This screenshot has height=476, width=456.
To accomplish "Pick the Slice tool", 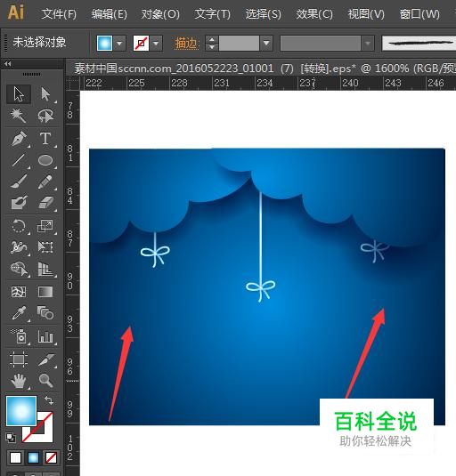I will click(45, 359).
